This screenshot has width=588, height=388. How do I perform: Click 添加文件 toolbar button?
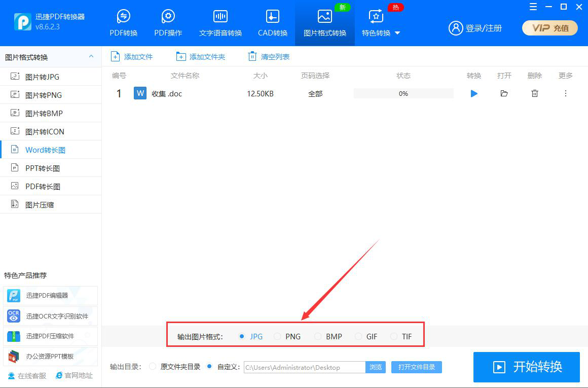[132, 57]
